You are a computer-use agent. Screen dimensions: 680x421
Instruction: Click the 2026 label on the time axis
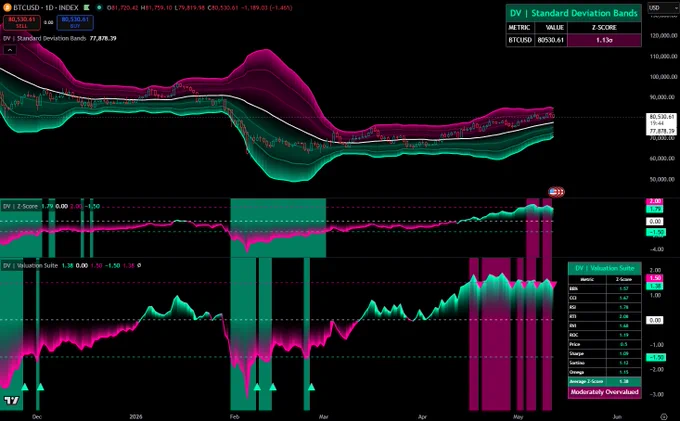[136, 417]
